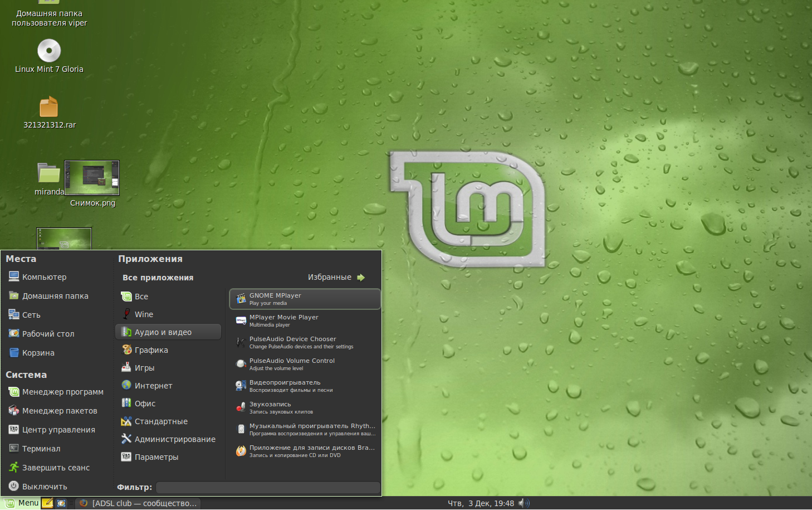
Task: Select the Wine category
Action: [x=144, y=314]
